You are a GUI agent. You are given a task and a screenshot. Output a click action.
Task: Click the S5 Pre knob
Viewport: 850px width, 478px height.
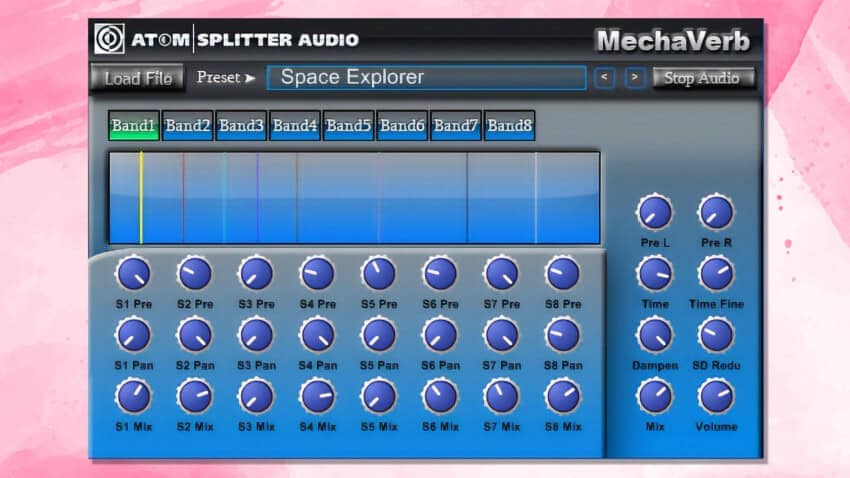(378, 274)
